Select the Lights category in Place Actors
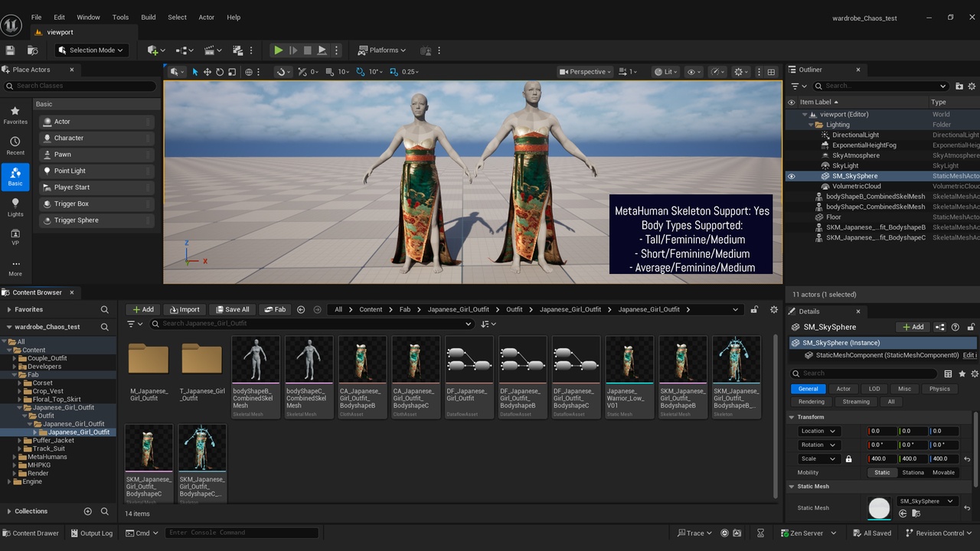Screen dimensions: 980x551 pos(15,207)
